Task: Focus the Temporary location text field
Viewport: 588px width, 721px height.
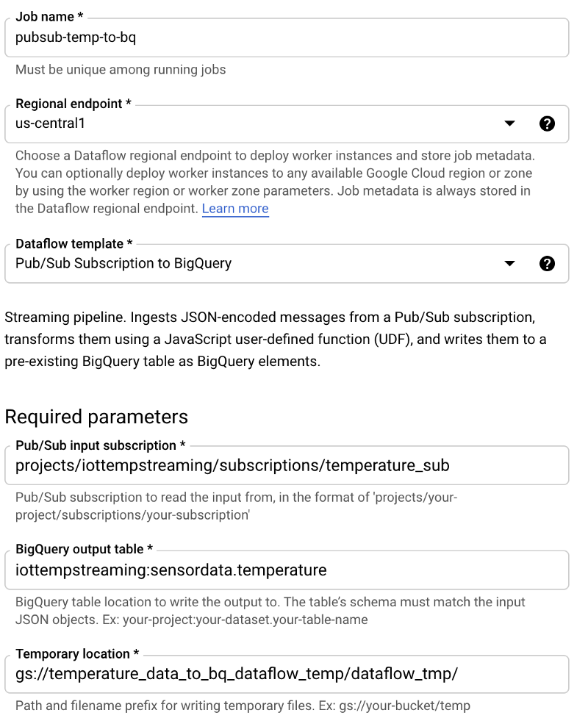Action: click(287, 675)
